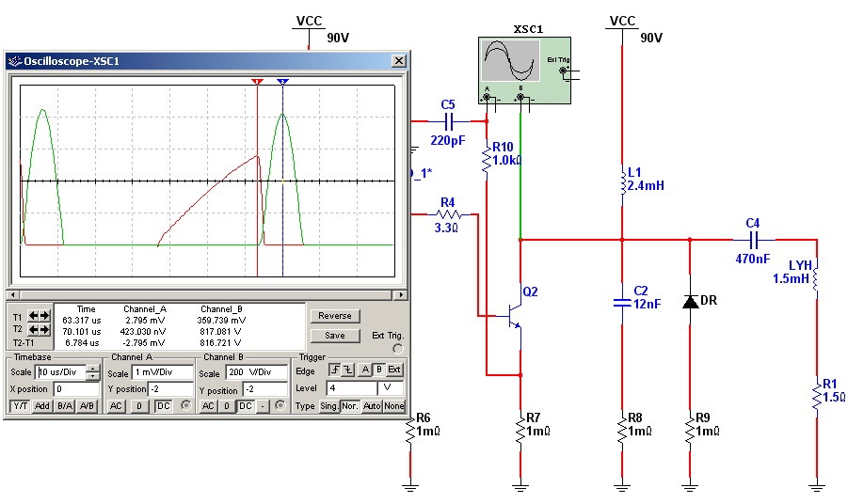The image size is (848, 504).
Task: Enable AC coupling for Channel A
Action: click(116, 406)
